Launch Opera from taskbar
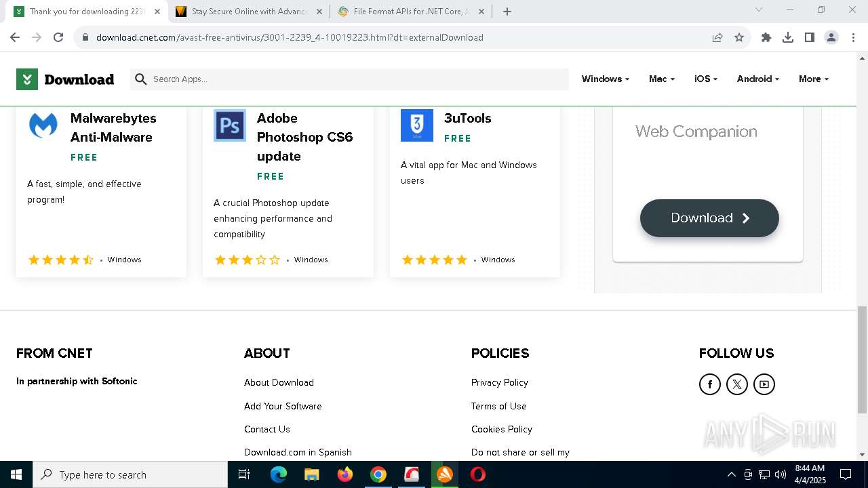Screen dimensions: 868x488 point(478,474)
